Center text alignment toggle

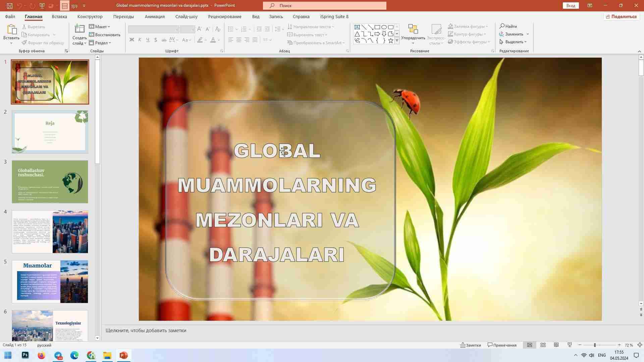point(239,40)
